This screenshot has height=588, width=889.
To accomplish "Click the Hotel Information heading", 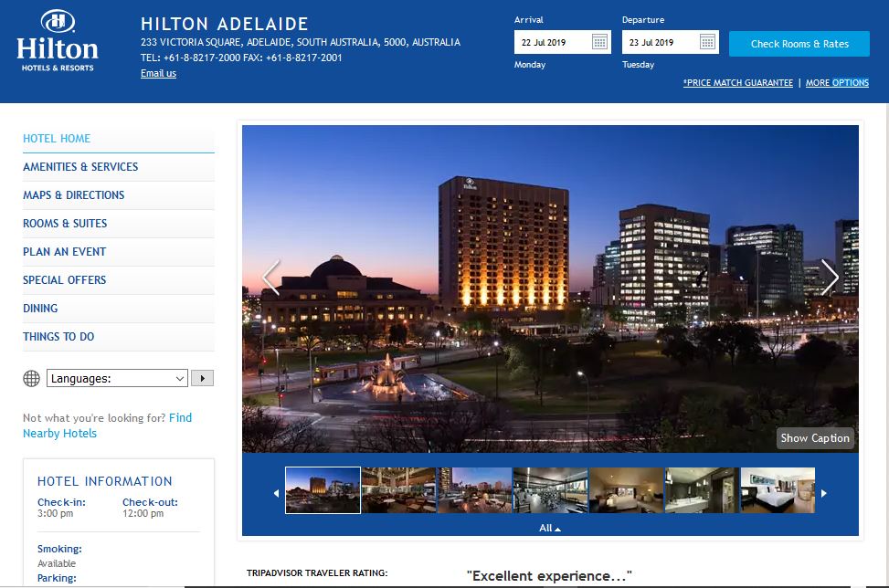I will [104, 481].
